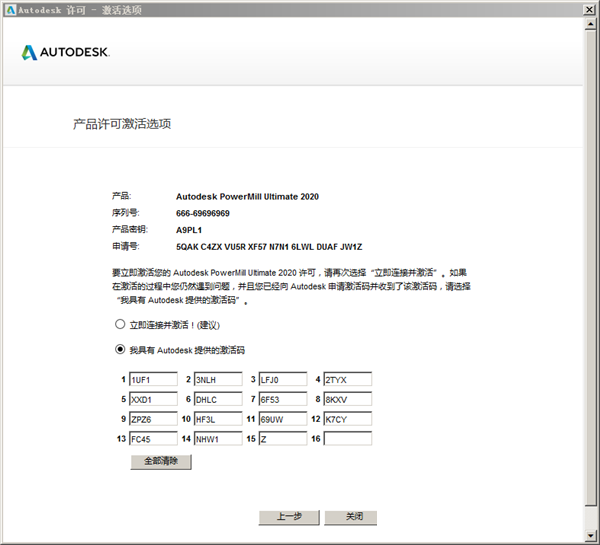
Task: Click activation code field 10 containing HF3L
Action: coord(218,419)
